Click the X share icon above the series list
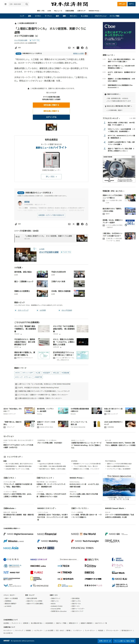Image resolution: width=139 pixels, height=644 pixels. [x=78, y=224]
